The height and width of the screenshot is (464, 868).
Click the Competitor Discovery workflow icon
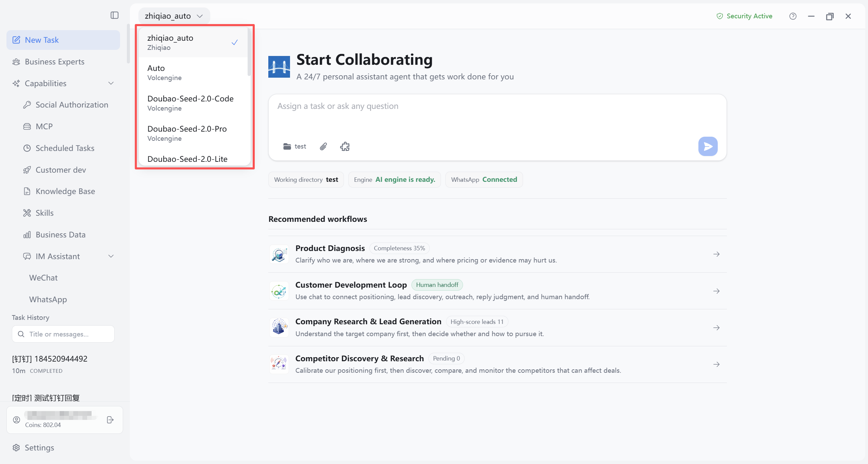(279, 364)
